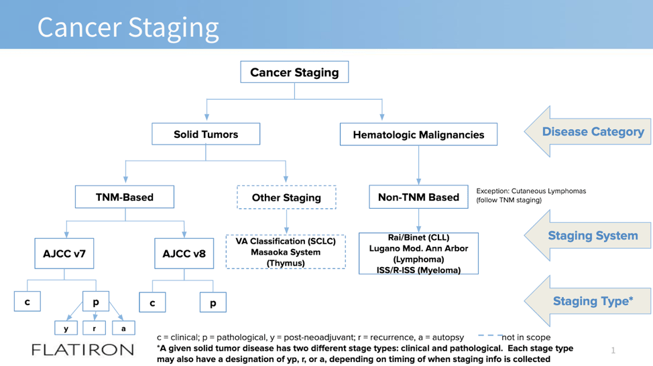Select the VA Classification (SCLC) box

point(286,252)
